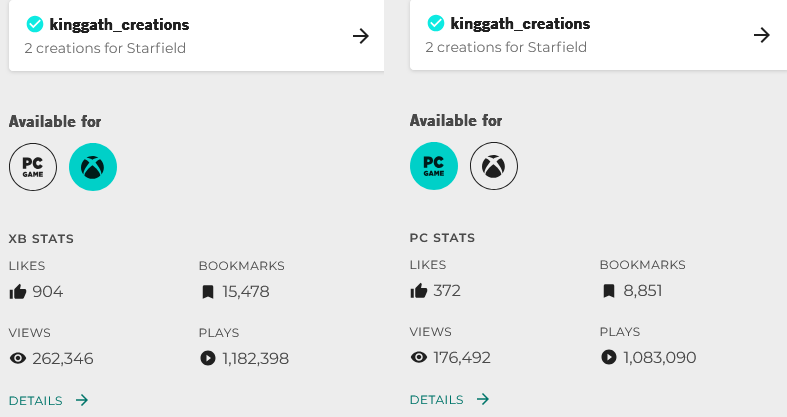Click the play icon beside 1,182,398 plays
Viewport: 787px width, 417px height.
tap(208, 358)
